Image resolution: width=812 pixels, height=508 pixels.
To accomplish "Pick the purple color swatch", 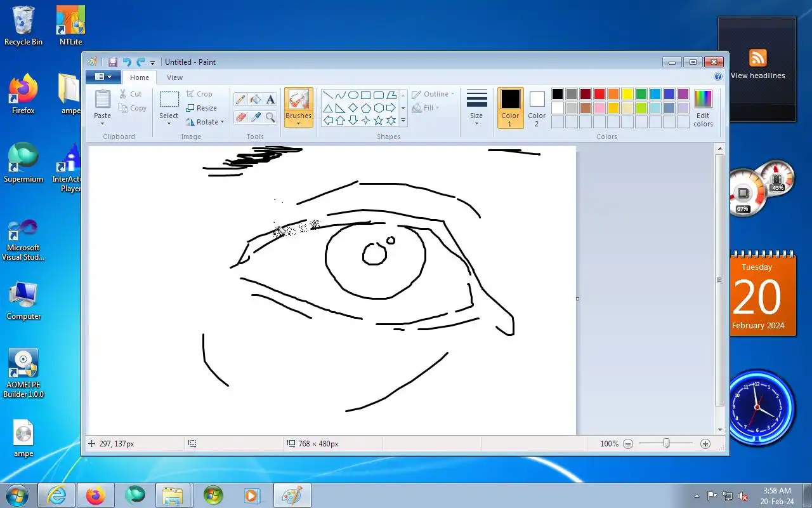I will pos(683,94).
